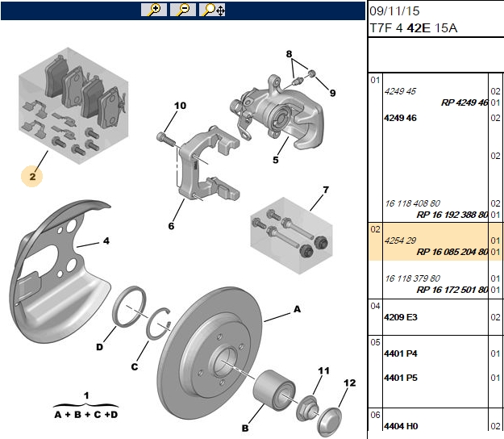
Task: Click the zoom out magnifier icon
Action: coord(183,10)
